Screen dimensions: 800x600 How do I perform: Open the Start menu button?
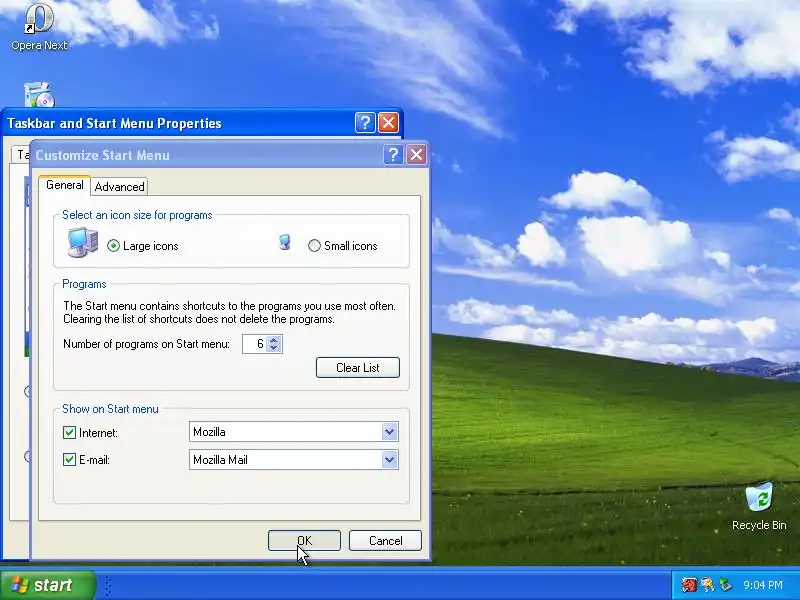[x=48, y=585]
